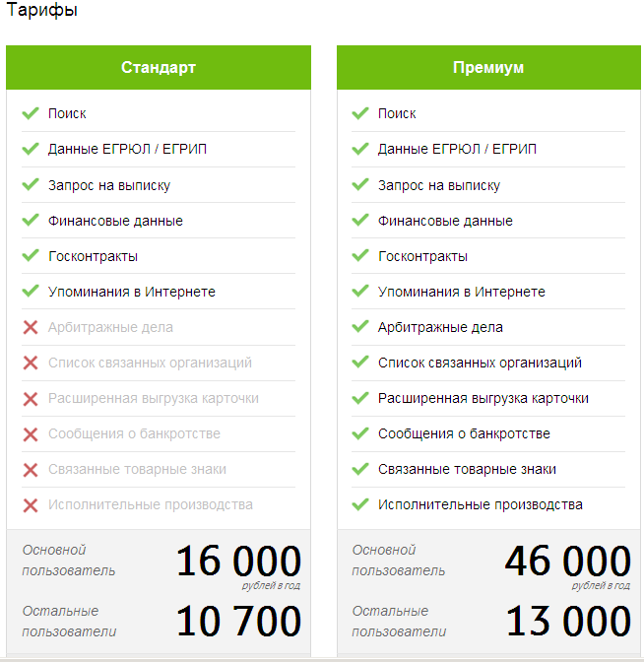Click the 46 000 price in Премиум
This screenshot has width=644, height=662.
click(568, 562)
